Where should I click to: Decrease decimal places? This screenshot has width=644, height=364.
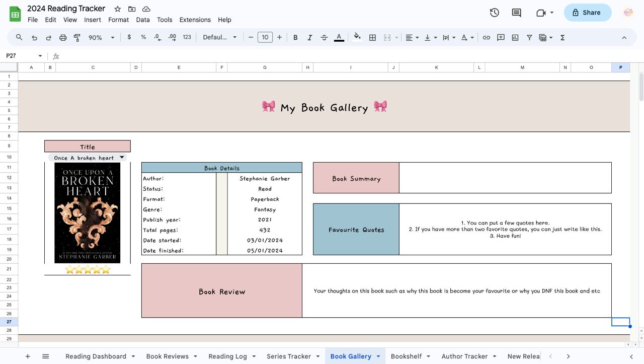(157, 37)
